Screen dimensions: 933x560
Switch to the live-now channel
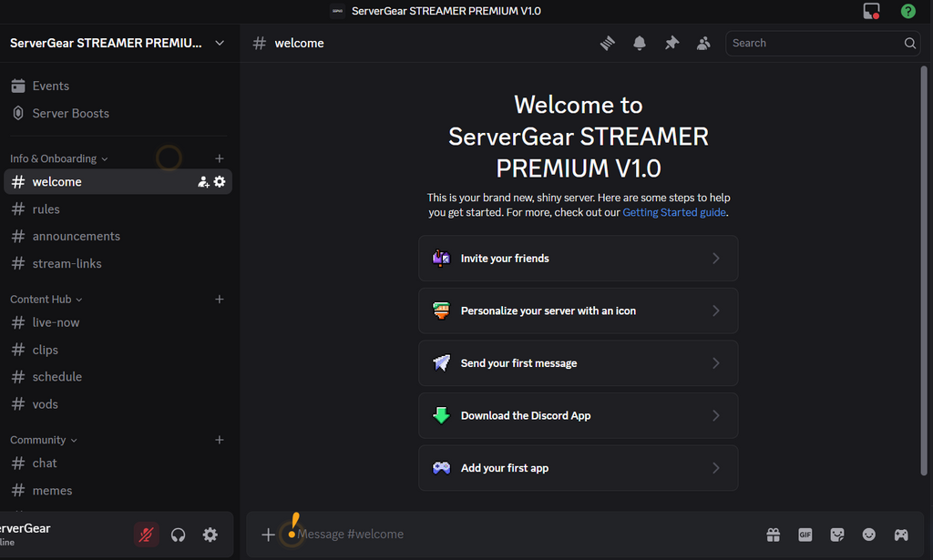point(56,322)
